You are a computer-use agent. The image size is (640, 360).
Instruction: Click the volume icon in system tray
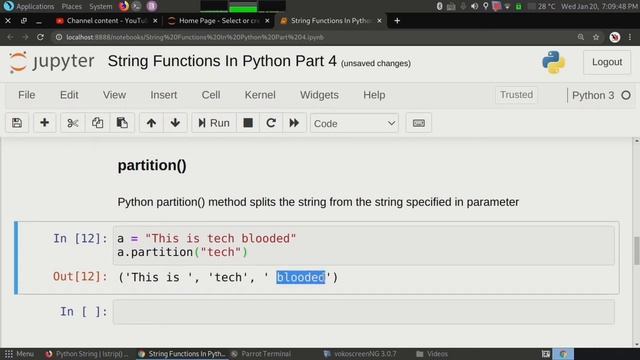pos(474,6)
